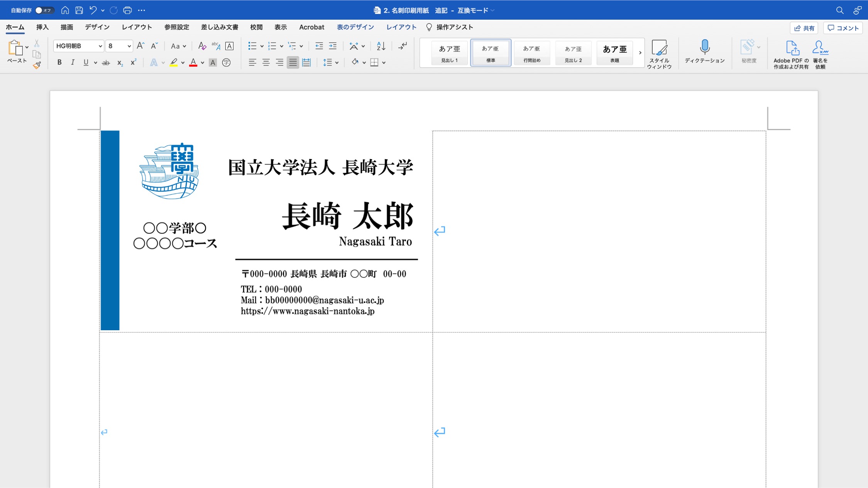This screenshot has height=488, width=868.
Task: Open 操作アシスト tell me box
Action: point(450,27)
